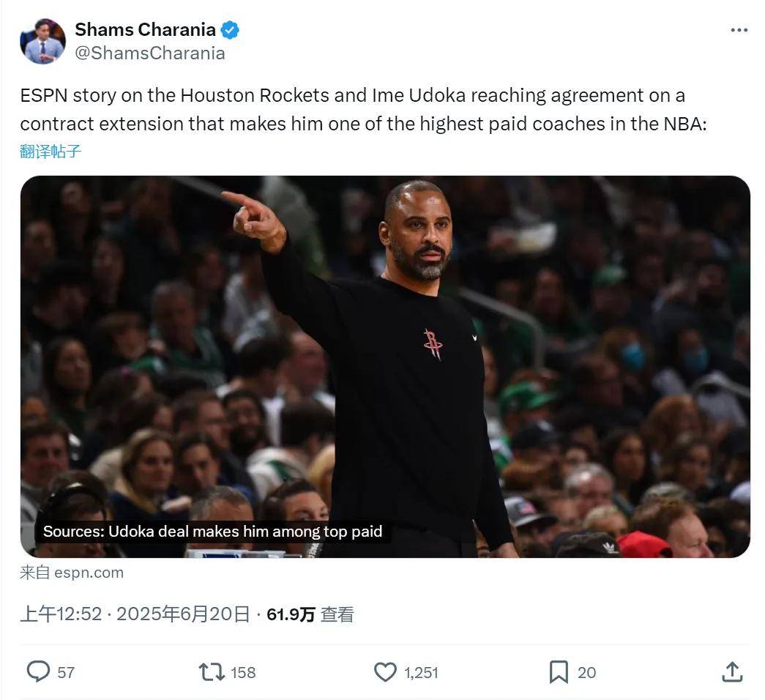Screen dimensions: 765x700
Task: Click the 158 reposts count
Action: click(243, 673)
